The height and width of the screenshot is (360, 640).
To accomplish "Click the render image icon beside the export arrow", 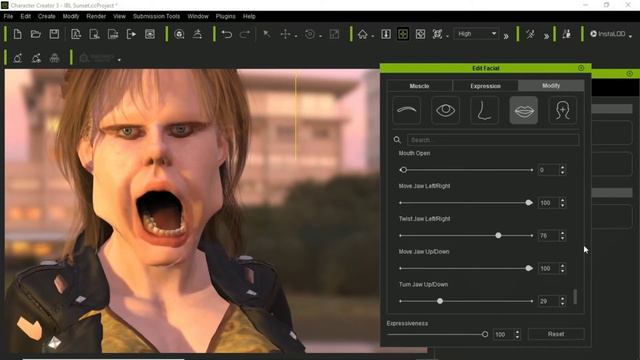I will click(x=150, y=34).
